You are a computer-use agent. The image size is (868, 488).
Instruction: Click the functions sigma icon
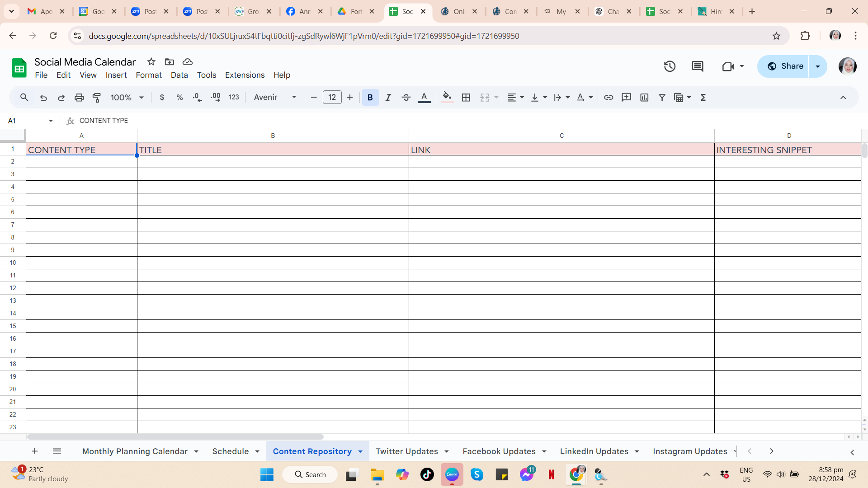703,97
